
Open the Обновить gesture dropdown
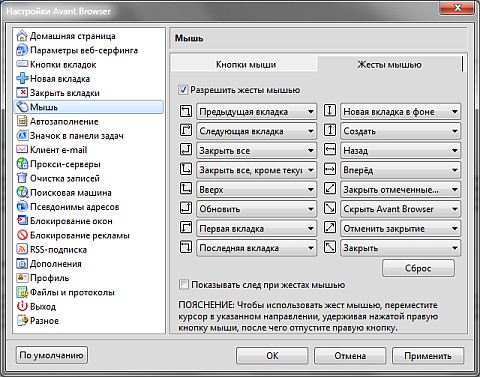point(256,209)
